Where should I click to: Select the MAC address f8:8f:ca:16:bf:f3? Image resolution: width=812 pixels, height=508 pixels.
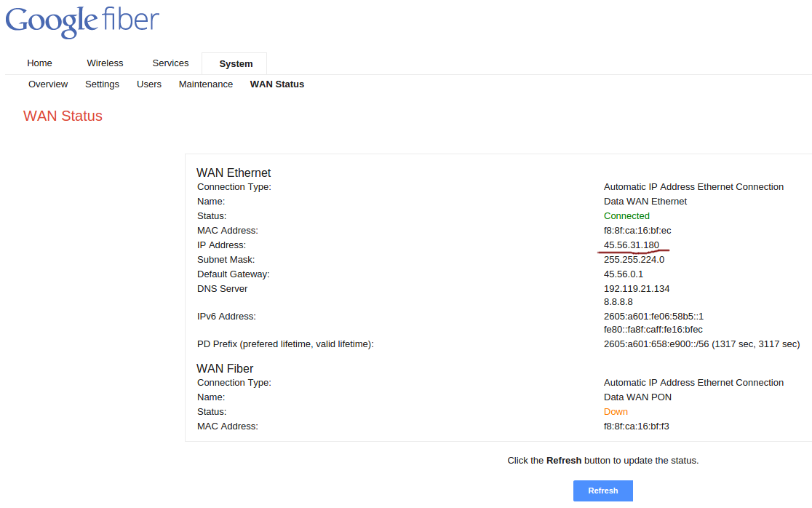click(x=637, y=426)
